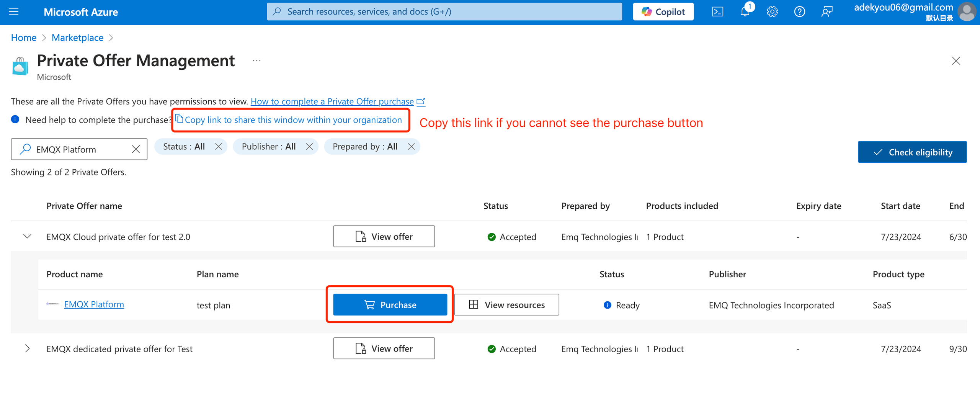Send feedback using the feedback icon
980x394 pixels.
(x=827, y=11)
